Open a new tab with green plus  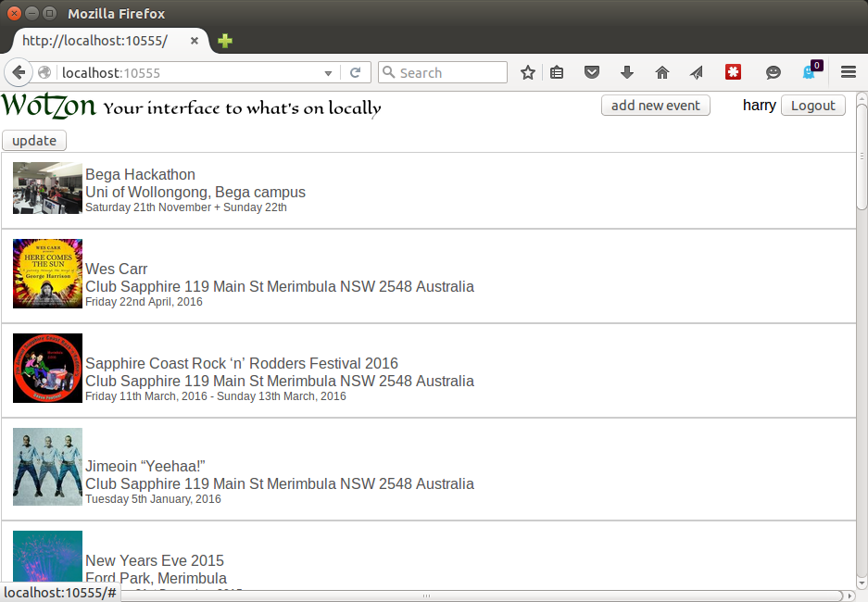coord(225,41)
